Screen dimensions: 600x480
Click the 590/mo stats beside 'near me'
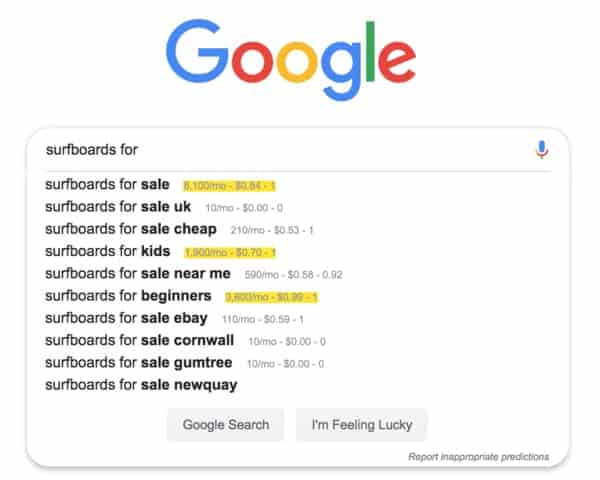point(293,275)
